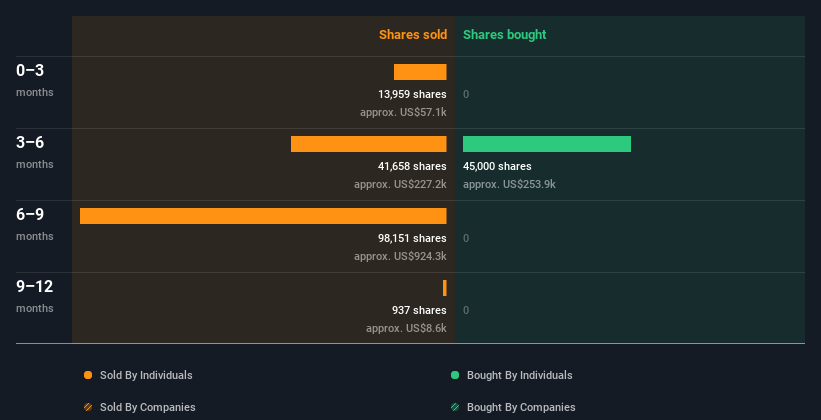Click the 41,658 shares value
The image size is (821, 420).
[412, 167]
